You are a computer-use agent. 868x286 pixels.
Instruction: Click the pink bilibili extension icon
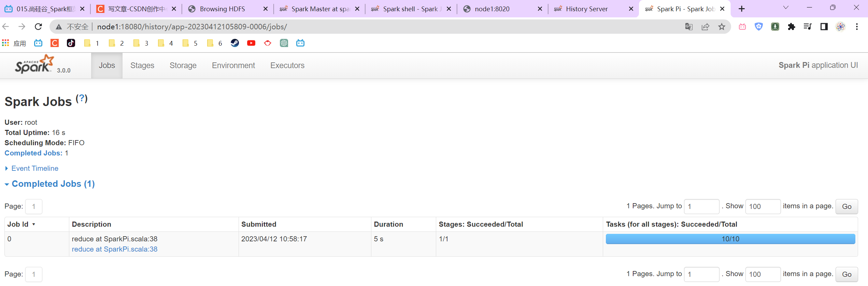coord(742,27)
